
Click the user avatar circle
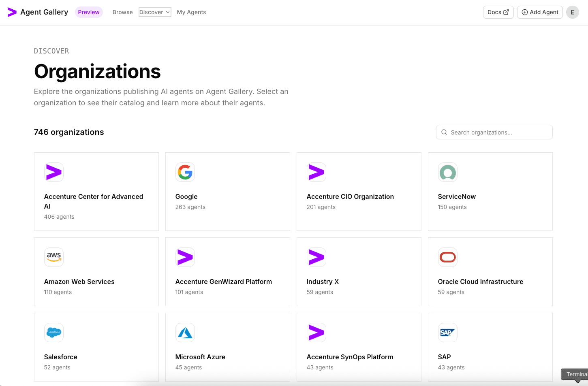(x=572, y=12)
